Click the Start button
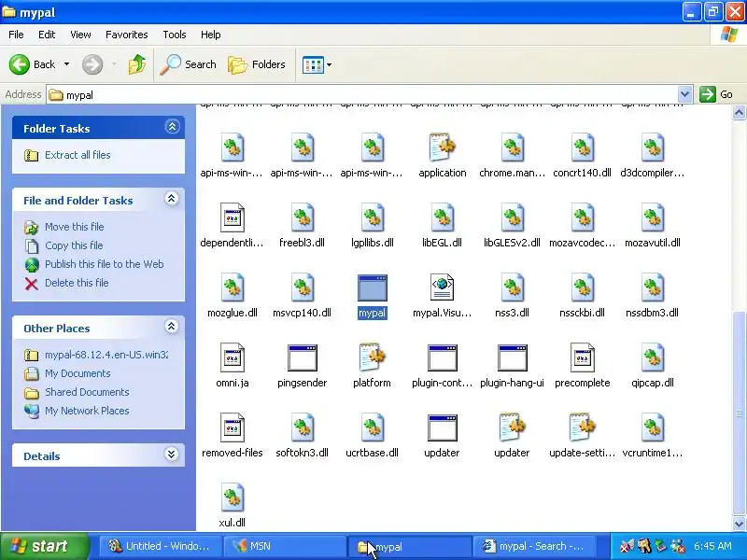The image size is (747, 560). 44,546
